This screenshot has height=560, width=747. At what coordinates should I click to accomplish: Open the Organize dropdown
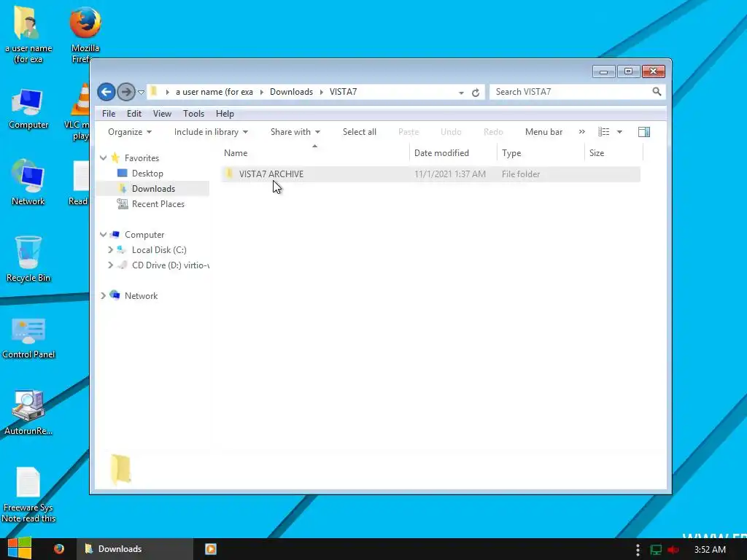pyautogui.click(x=130, y=132)
